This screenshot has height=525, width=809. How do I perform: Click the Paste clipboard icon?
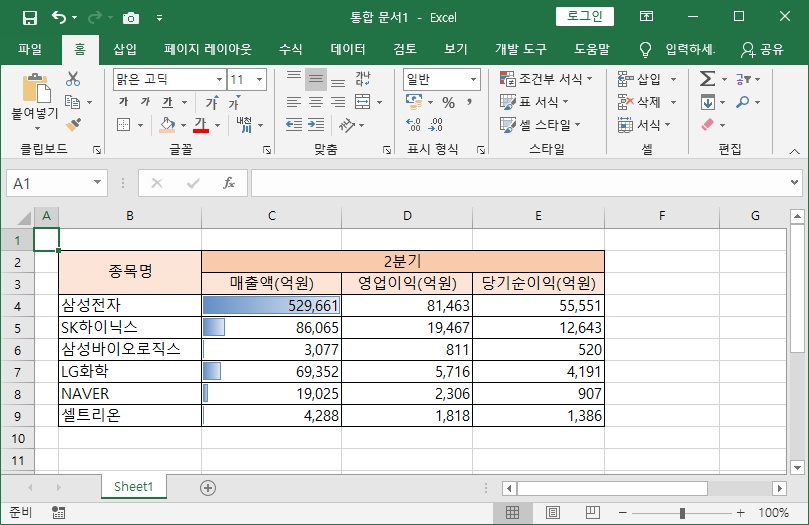[x=36, y=88]
